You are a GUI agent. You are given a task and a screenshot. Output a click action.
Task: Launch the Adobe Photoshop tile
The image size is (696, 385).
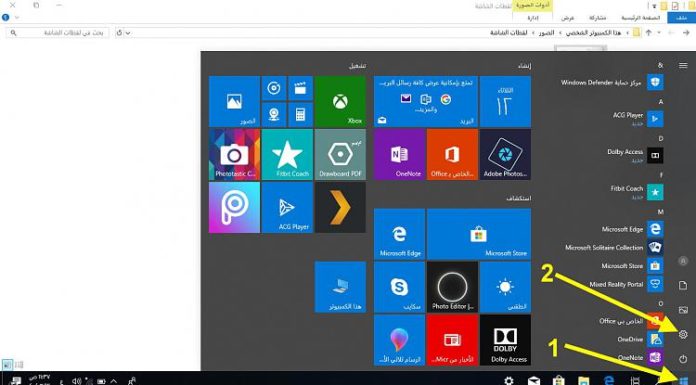pos(505,155)
